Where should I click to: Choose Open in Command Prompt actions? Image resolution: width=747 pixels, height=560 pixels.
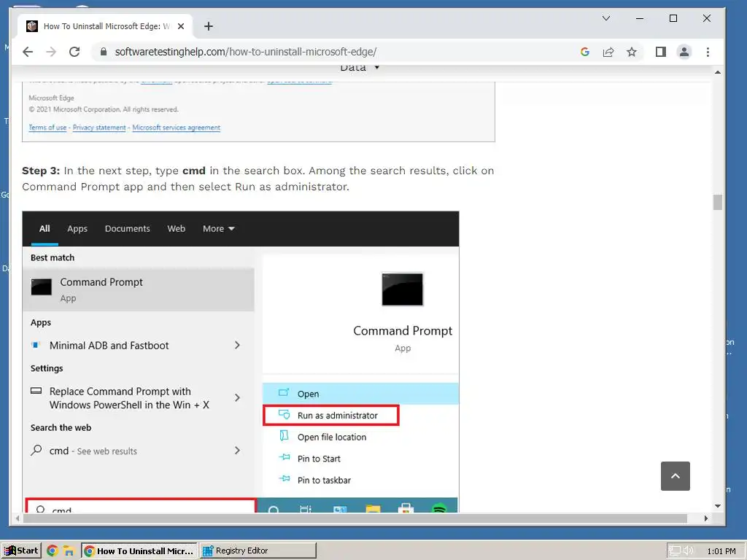tap(360, 394)
